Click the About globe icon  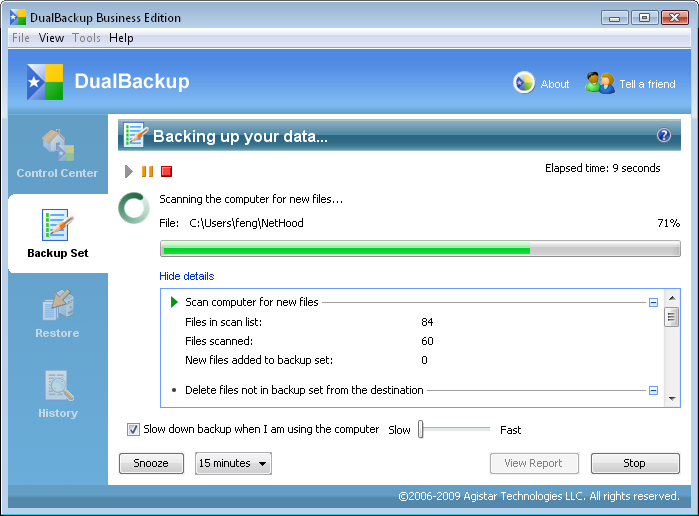(524, 83)
